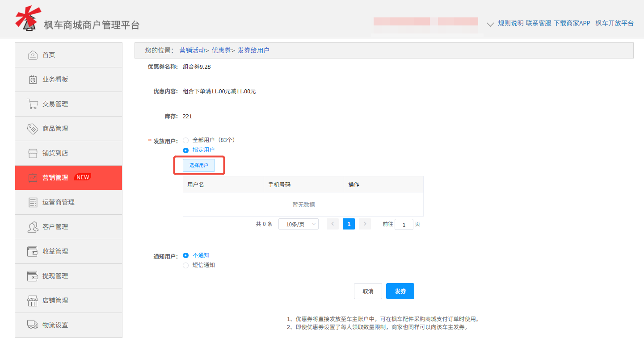Select the 业务看板 dashboard icon
Viewport: 644px width, 338px height.
tap(33, 79)
